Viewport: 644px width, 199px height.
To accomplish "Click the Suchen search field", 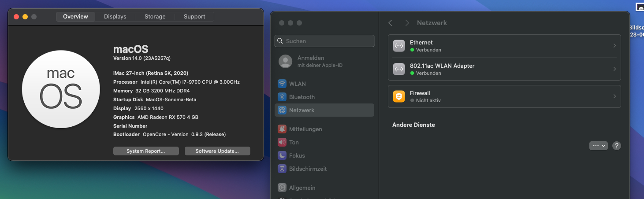I will click(x=324, y=41).
